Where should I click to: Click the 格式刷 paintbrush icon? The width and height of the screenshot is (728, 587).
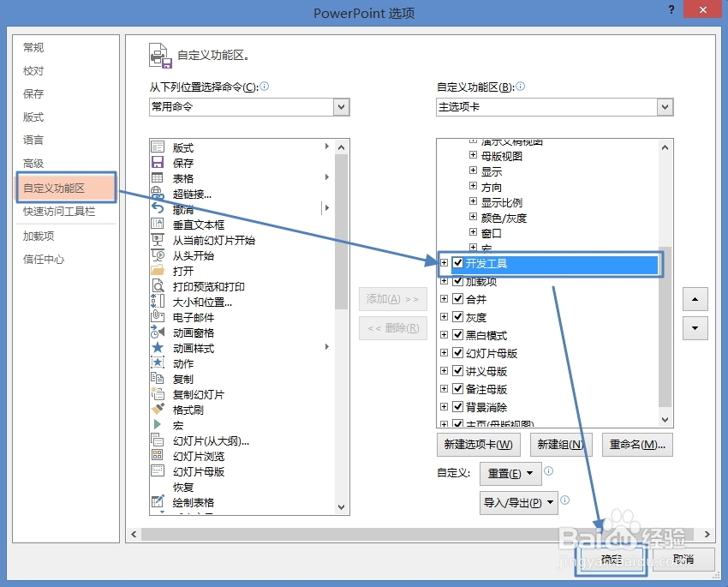pos(158,409)
